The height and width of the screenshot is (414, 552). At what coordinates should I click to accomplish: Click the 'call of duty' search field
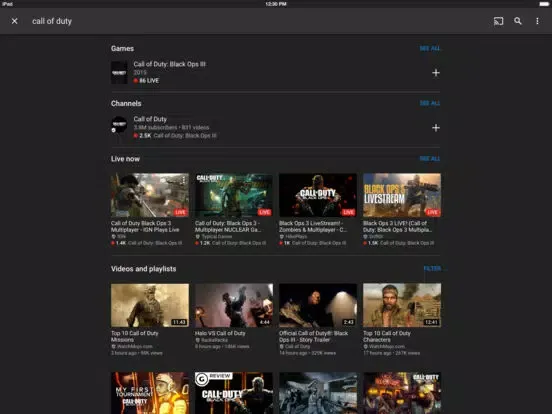click(x=52, y=21)
